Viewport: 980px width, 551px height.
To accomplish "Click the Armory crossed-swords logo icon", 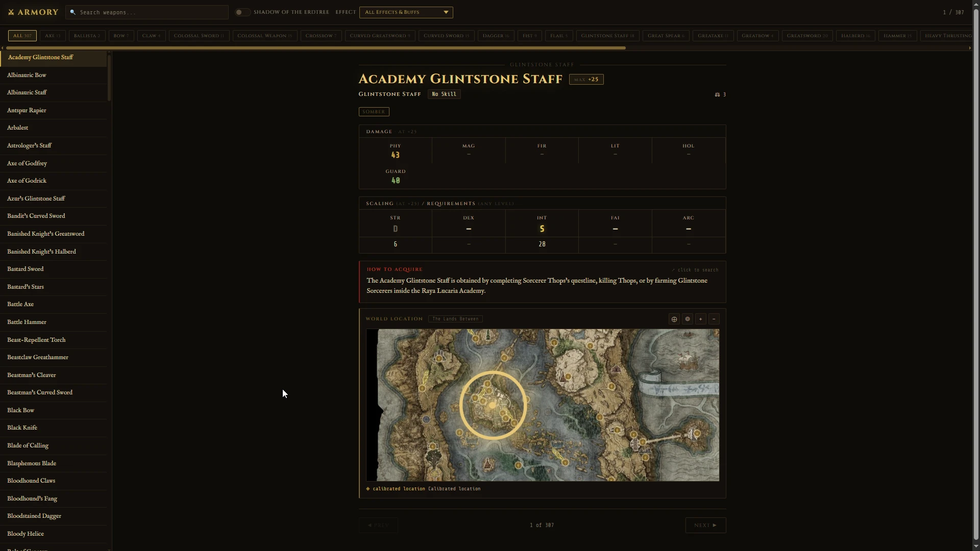I will pos(11,12).
